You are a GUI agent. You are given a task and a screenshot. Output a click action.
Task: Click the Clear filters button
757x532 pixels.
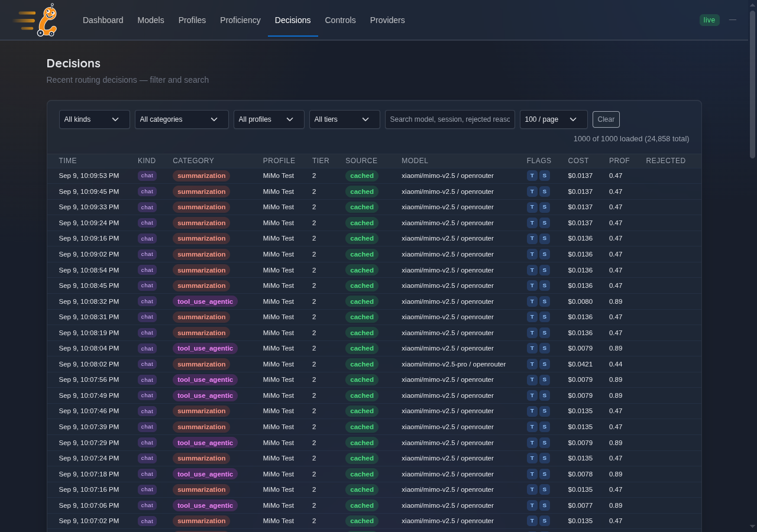coord(606,119)
